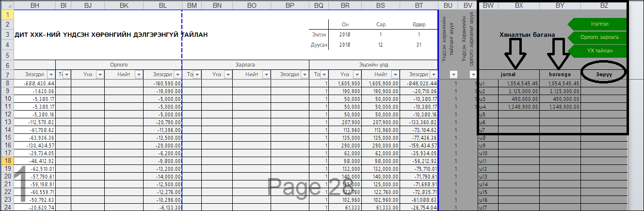The height and width of the screenshot is (211, 644).
Task: Open the Элэгдэл filter dropdown in column BH
Action: 50,75
